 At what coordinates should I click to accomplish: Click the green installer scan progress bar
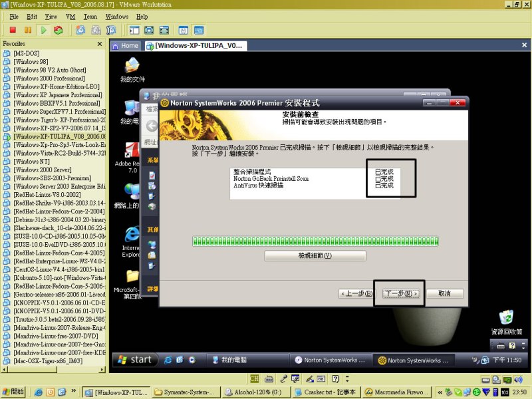(315, 241)
